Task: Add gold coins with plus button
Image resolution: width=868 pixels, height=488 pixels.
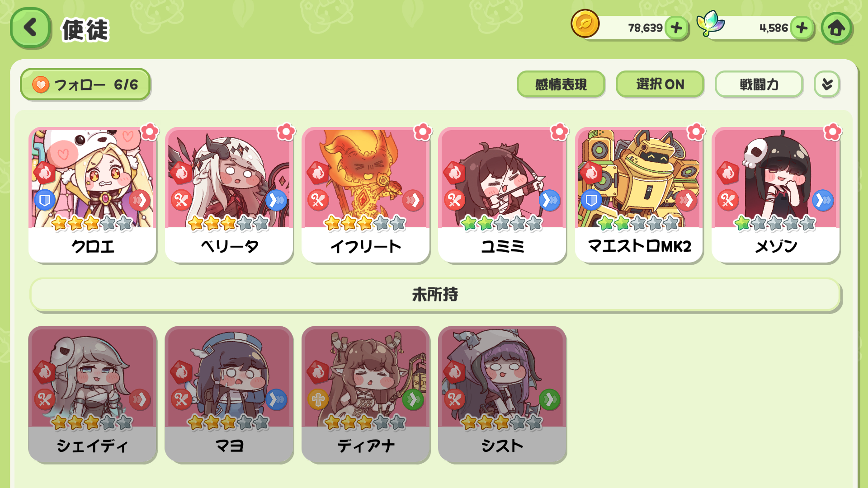Action: coord(677,28)
